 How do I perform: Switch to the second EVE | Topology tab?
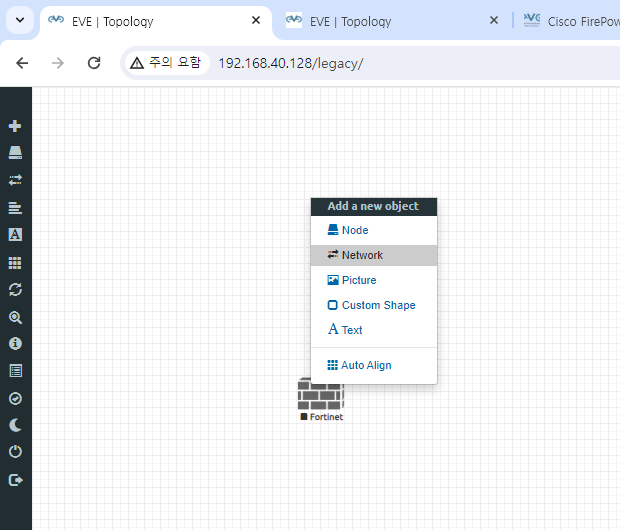click(393, 21)
